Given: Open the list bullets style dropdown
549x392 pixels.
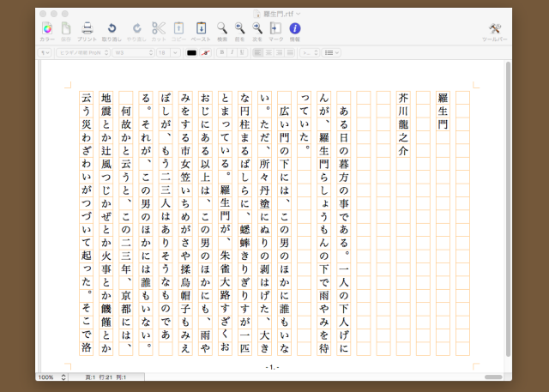Looking at the screenshot, I should coord(331,53).
